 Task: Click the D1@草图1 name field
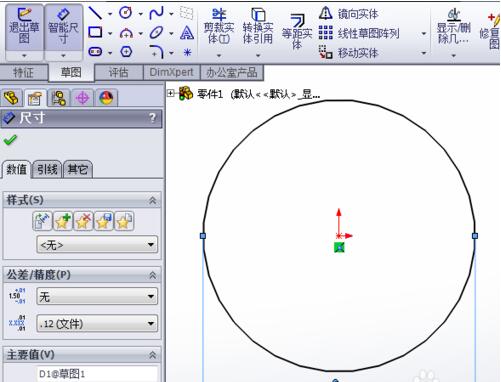(97, 374)
